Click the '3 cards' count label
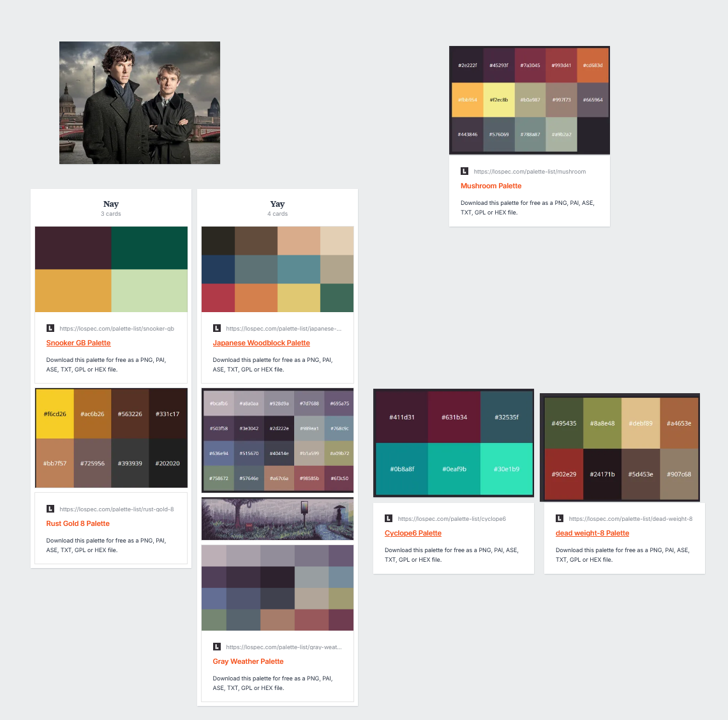The width and height of the screenshot is (728, 720). [111, 214]
